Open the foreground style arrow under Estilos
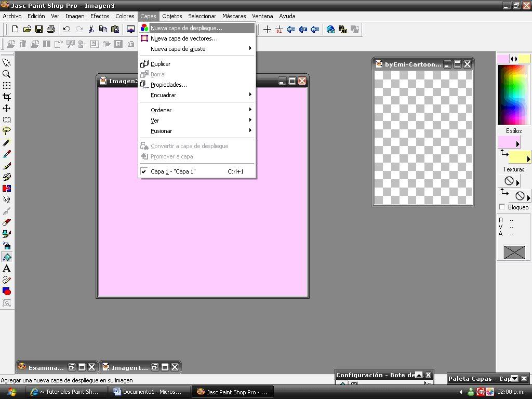The width and height of the screenshot is (532, 399). point(517,144)
